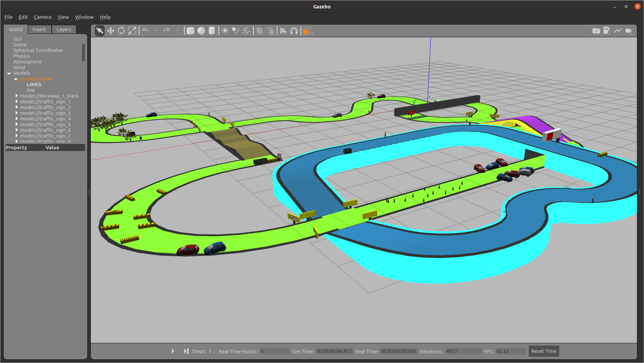The width and height of the screenshot is (644, 363).
Task: Select the LINKS entry under ground_plane
Action: 34,85
